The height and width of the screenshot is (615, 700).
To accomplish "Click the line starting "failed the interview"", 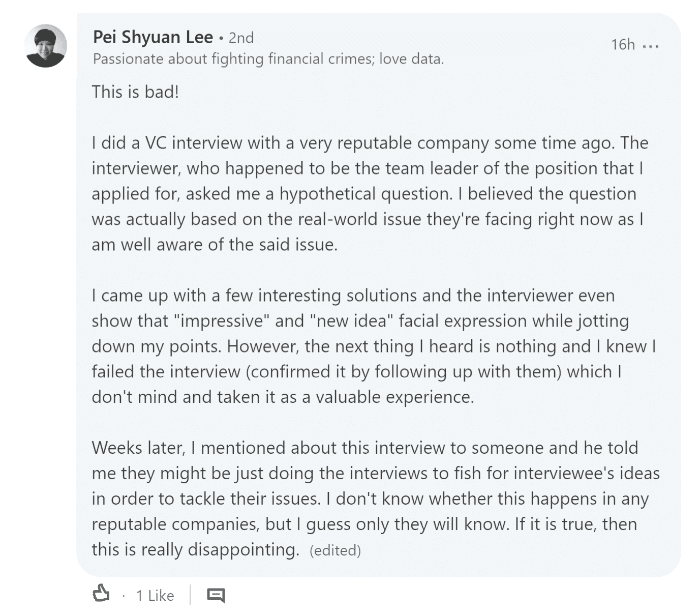I will click(357, 372).
